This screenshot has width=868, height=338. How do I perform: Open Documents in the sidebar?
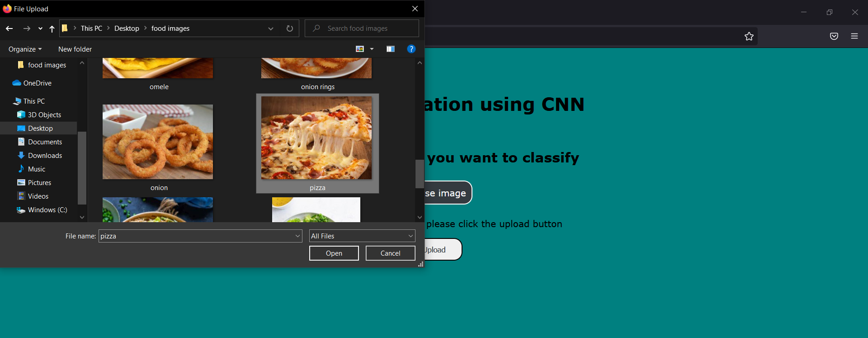[x=40, y=142]
